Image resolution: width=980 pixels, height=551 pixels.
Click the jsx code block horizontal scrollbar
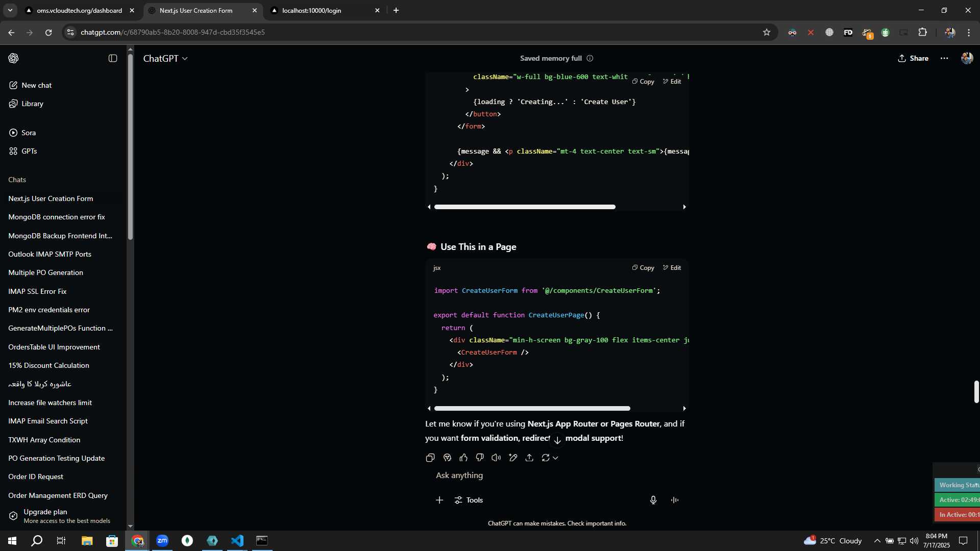coord(532,408)
